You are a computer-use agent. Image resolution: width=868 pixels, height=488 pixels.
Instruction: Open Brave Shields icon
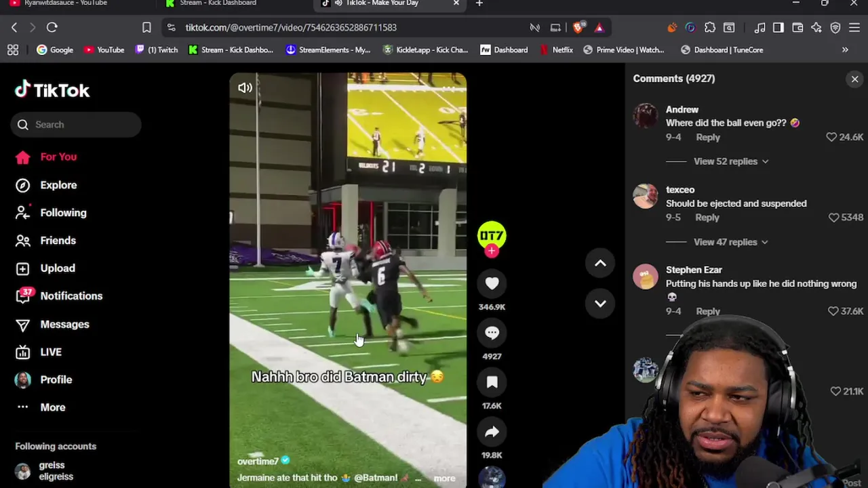[578, 27]
